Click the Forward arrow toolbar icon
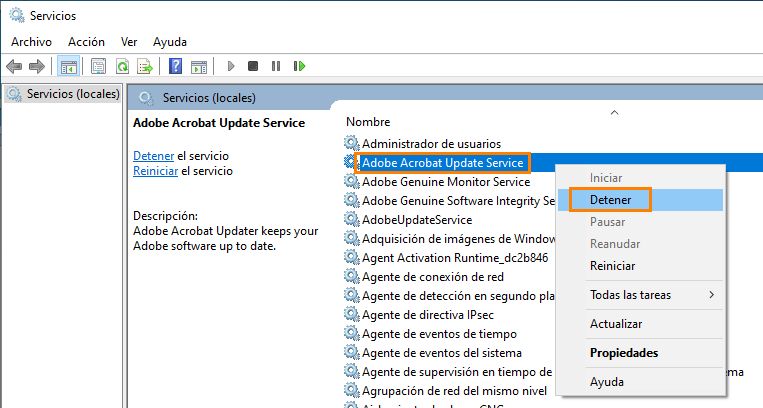Screen dimensions: 763x408 [x=37, y=66]
